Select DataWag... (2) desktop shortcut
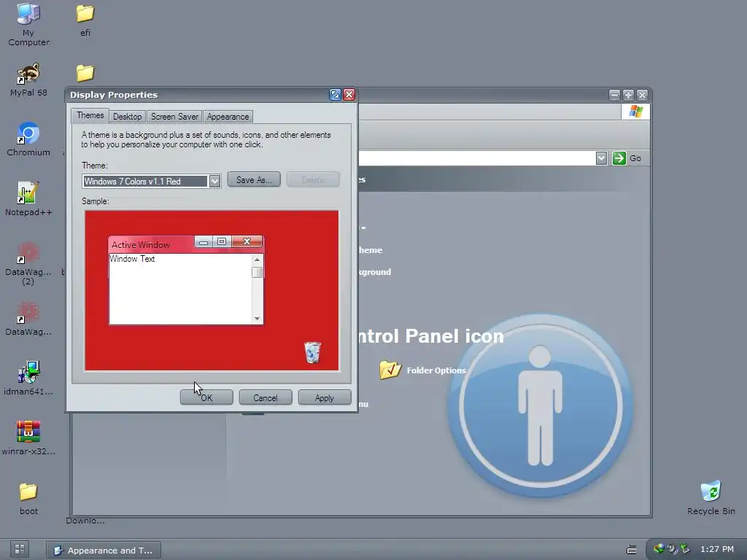 (x=28, y=262)
